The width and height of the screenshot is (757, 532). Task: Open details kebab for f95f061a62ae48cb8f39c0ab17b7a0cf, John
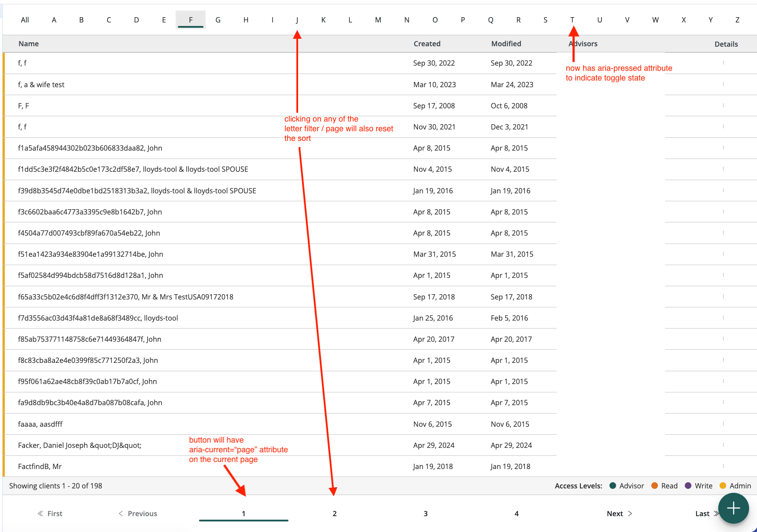click(x=723, y=381)
